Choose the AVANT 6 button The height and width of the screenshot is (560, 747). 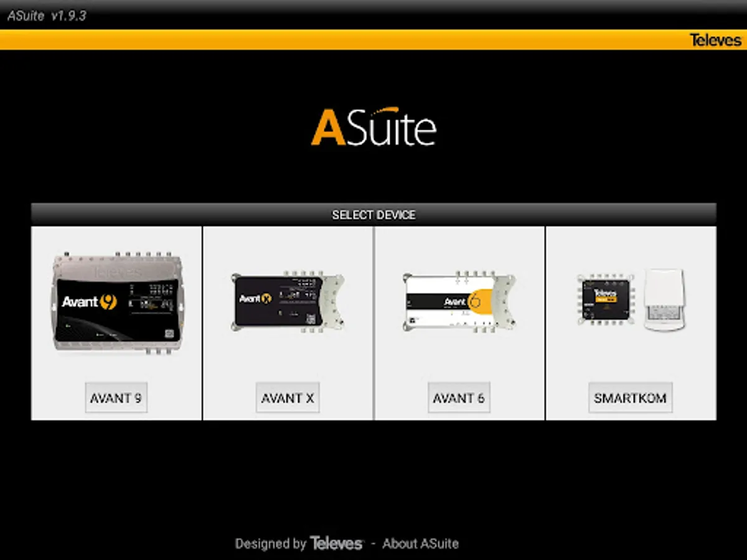[459, 398]
